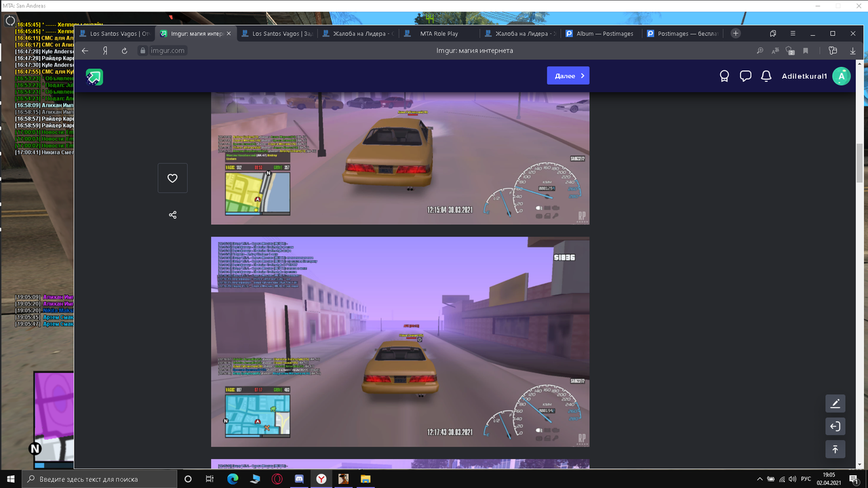
Task: Like the post with heart button
Action: (x=172, y=178)
